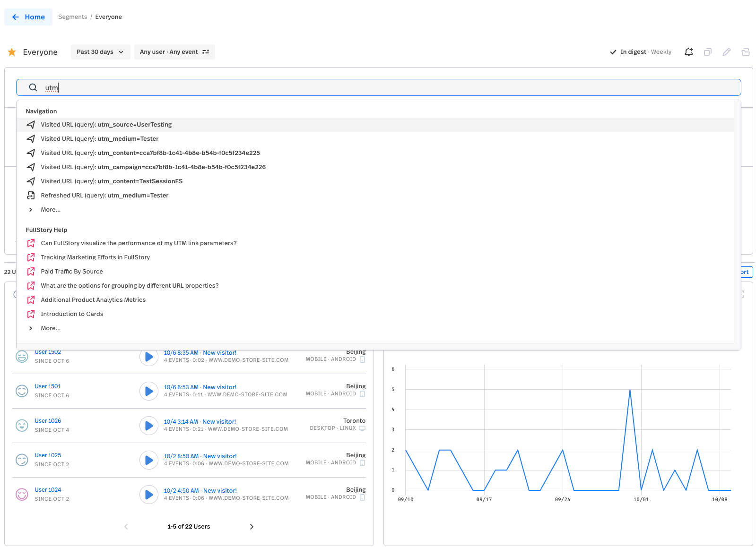Click the add alert bell icon
756x547 pixels.
pos(689,52)
